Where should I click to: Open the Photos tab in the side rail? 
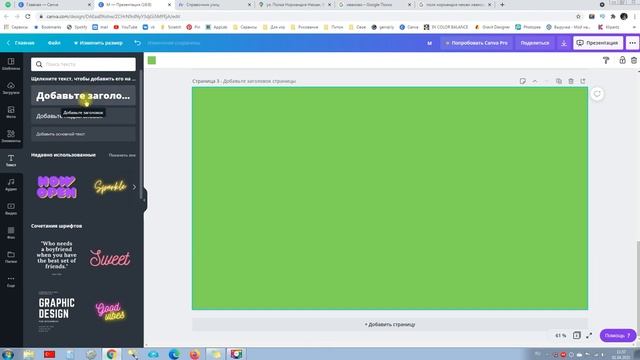tap(11, 111)
